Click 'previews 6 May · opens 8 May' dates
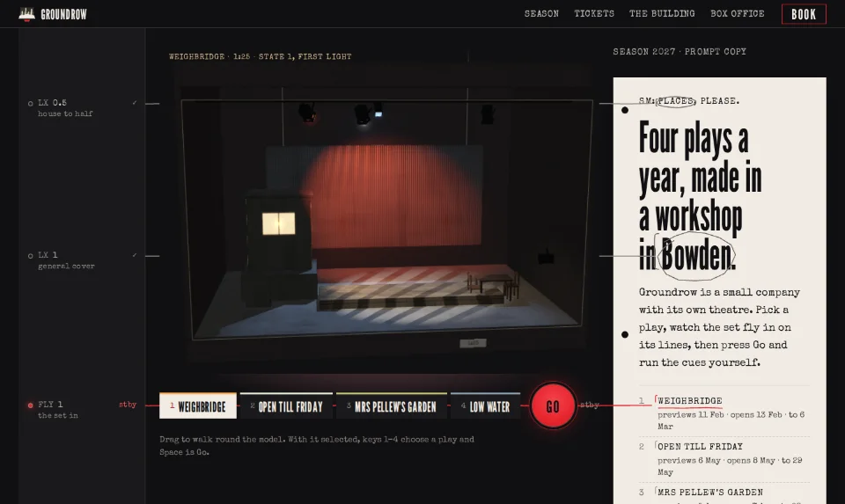 click(x=731, y=466)
